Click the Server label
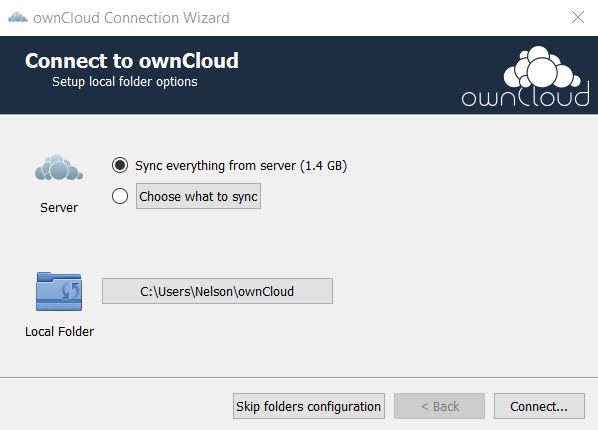This screenshot has width=598, height=430. (59, 208)
